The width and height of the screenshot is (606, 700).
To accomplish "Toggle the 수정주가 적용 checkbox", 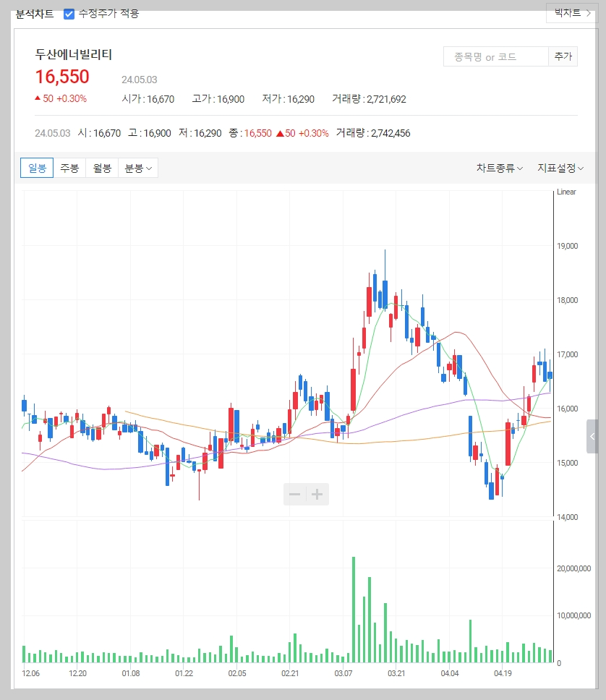I will [x=69, y=14].
